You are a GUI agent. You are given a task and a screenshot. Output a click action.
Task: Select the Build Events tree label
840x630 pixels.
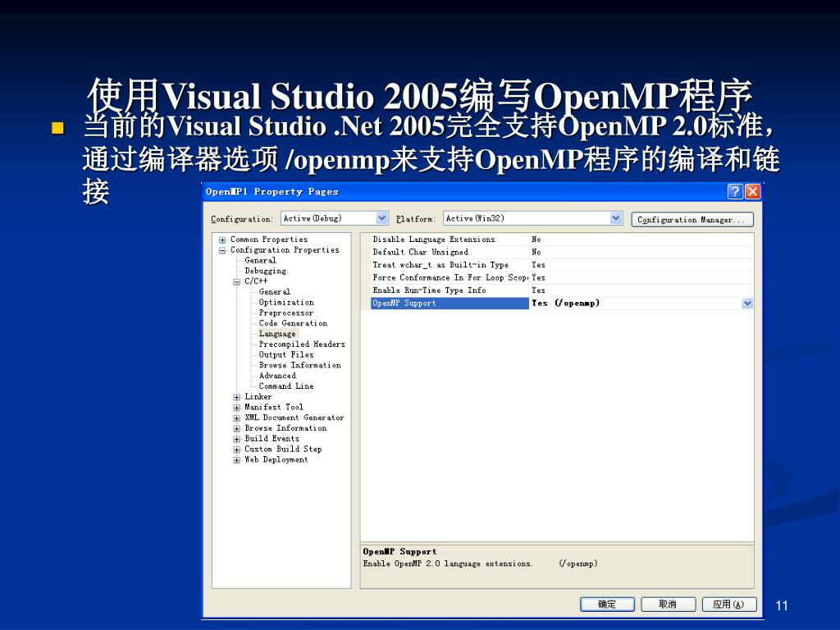tap(272, 438)
